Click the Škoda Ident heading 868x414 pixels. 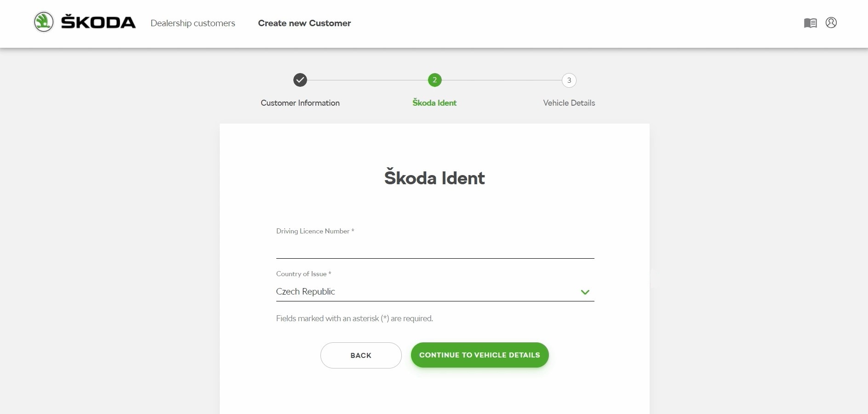click(434, 177)
